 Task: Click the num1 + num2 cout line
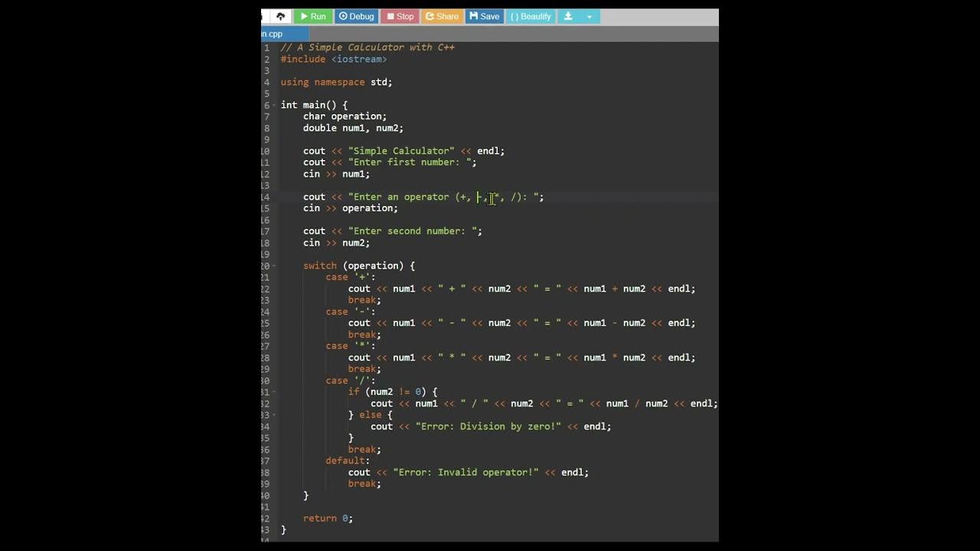click(x=521, y=289)
